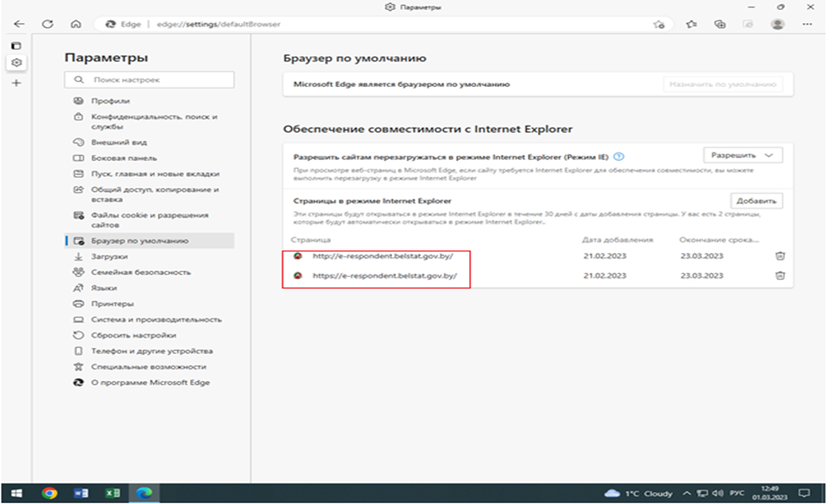Click the volume speaker icon in the tray
The width and height of the screenshot is (828, 504).
click(717, 493)
